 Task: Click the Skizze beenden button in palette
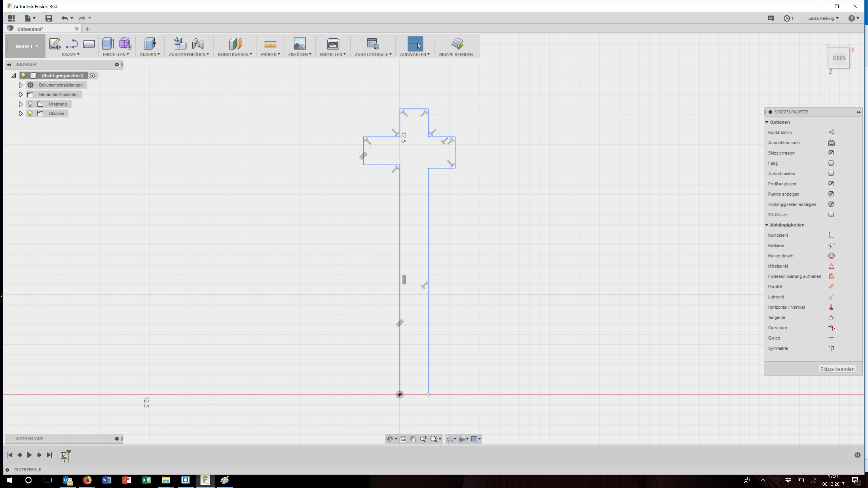point(837,369)
